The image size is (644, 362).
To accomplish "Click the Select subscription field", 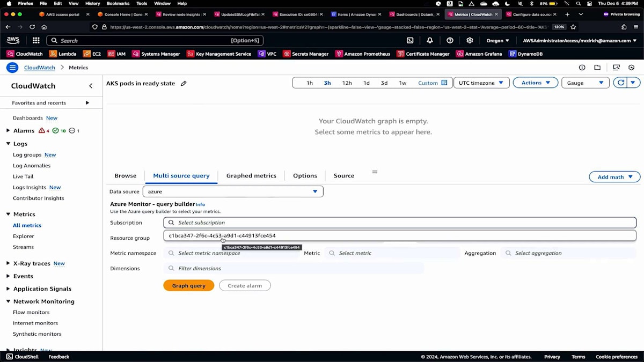I will click(x=400, y=223).
